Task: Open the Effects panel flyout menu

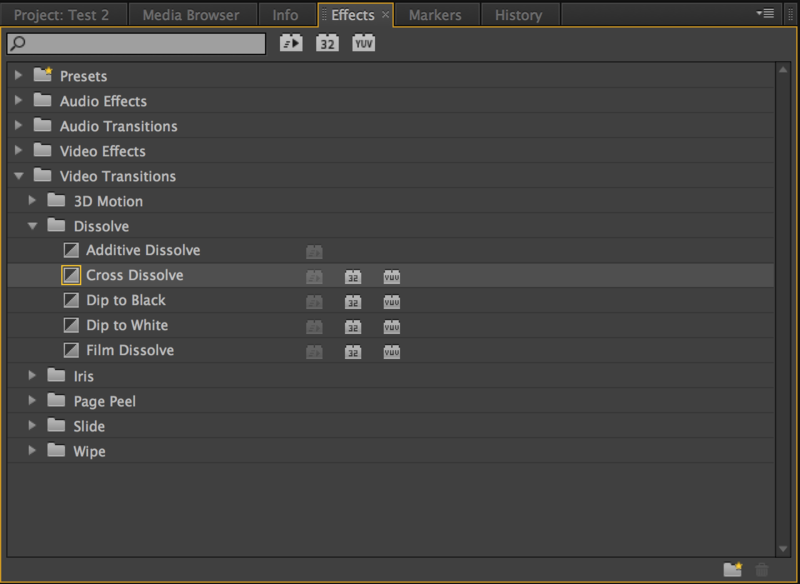Action: click(766, 14)
